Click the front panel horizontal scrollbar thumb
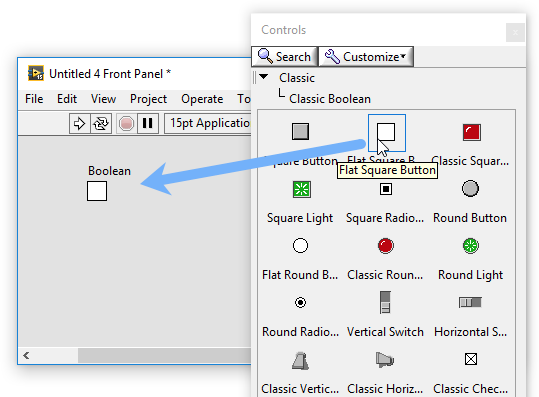Screen dimensions: 539x397 pyautogui.click(x=164, y=355)
